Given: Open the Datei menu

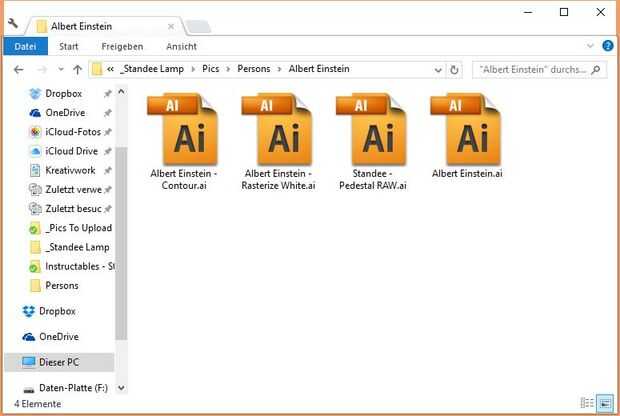Looking at the screenshot, I should 25,46.
